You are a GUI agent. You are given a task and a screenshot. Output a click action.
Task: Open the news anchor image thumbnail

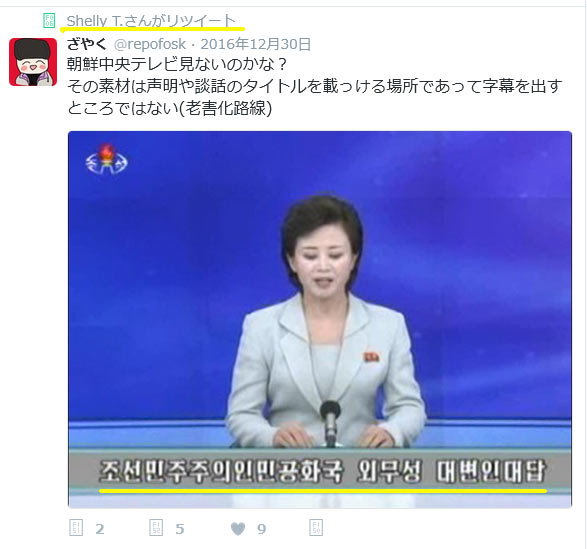(320, 319)
